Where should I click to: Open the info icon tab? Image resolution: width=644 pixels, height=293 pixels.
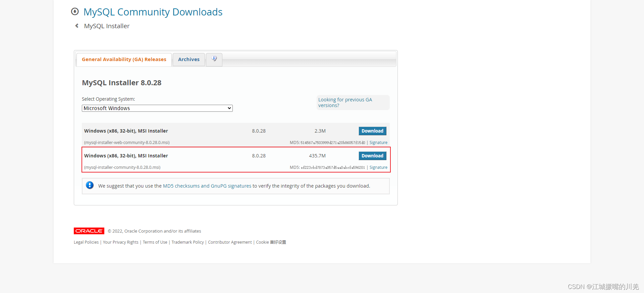(x=214, y=59)
